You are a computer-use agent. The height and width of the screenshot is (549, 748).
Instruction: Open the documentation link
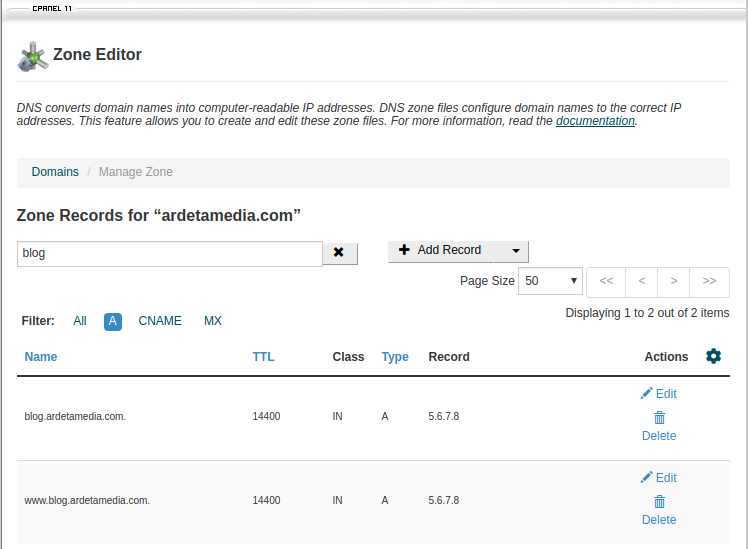coord(595,121)
